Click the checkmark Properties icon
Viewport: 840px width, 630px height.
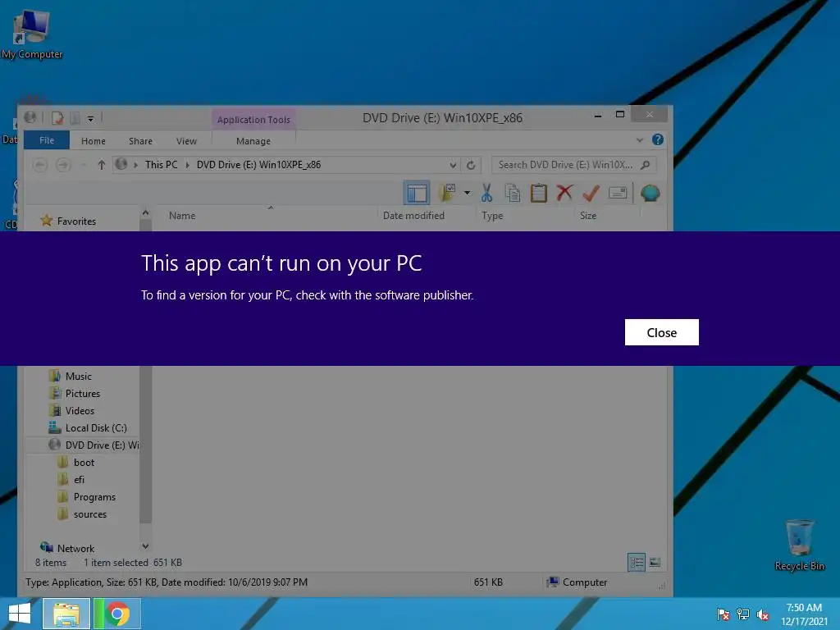click(591, 193)
